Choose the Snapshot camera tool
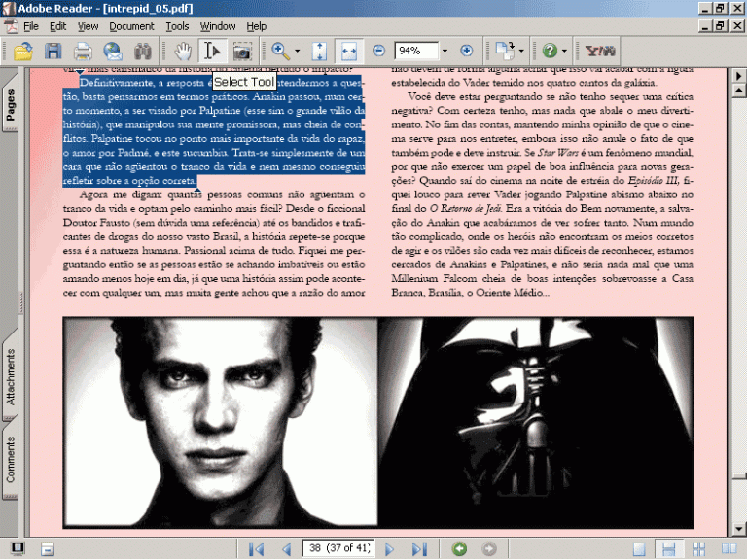Viewport: 747px width, 560px height. tap(242, 51)
